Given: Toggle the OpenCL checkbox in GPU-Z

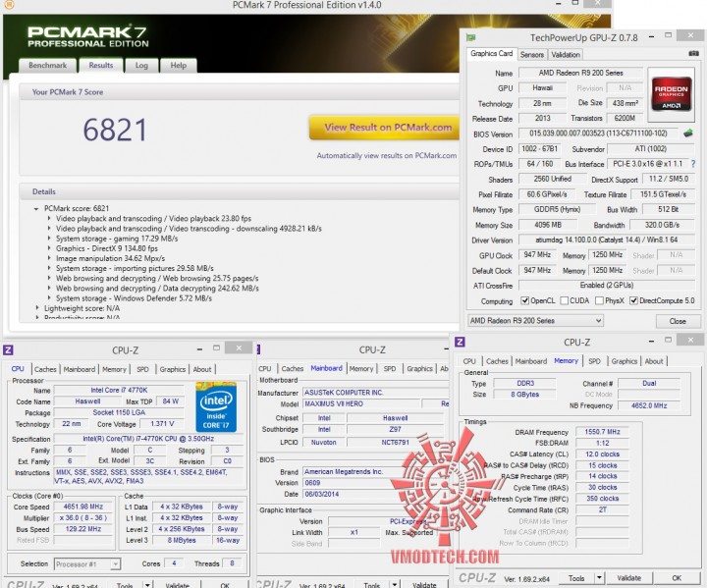Looking at the screenshot, I should 524,300.
